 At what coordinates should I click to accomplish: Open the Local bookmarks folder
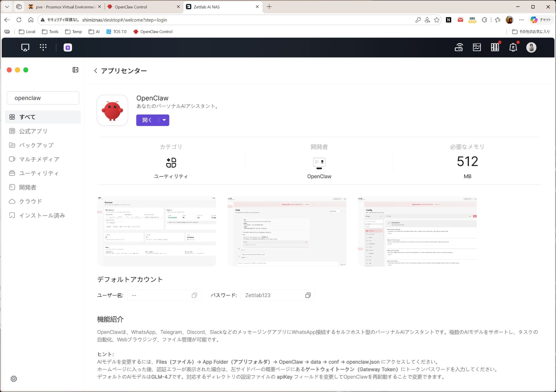27,32
